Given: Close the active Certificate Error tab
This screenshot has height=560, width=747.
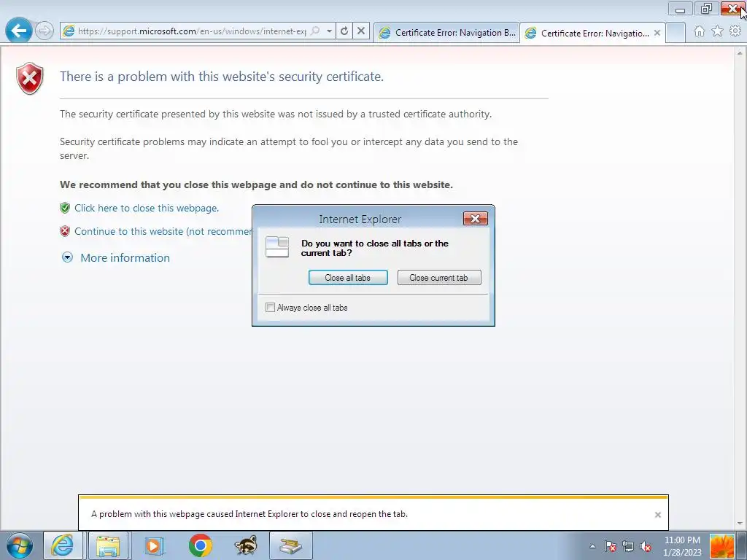Looking at the screenshot, I should click(x=657, y=33).
